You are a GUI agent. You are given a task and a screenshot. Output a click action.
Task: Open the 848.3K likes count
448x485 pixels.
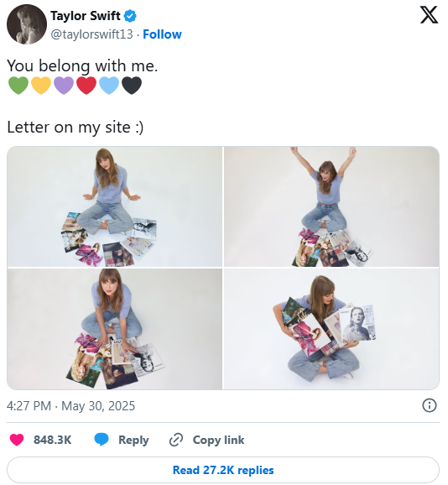(x=53, y=440)
